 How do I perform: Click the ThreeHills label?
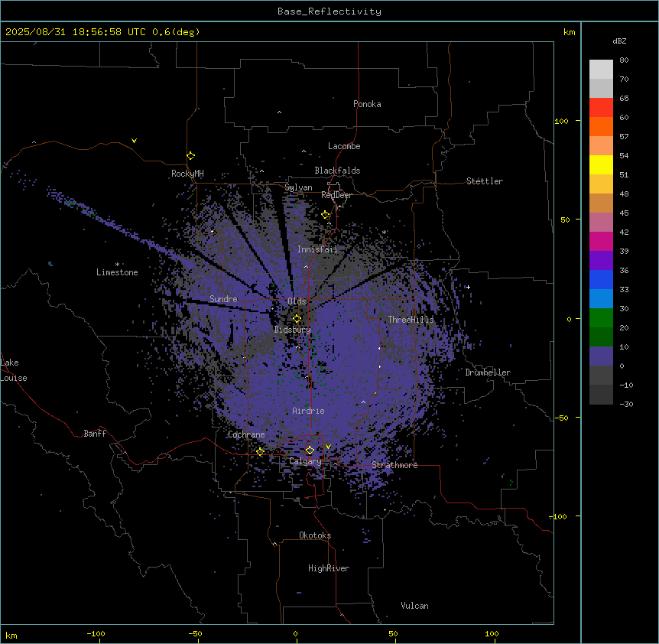tap(411, 320)
